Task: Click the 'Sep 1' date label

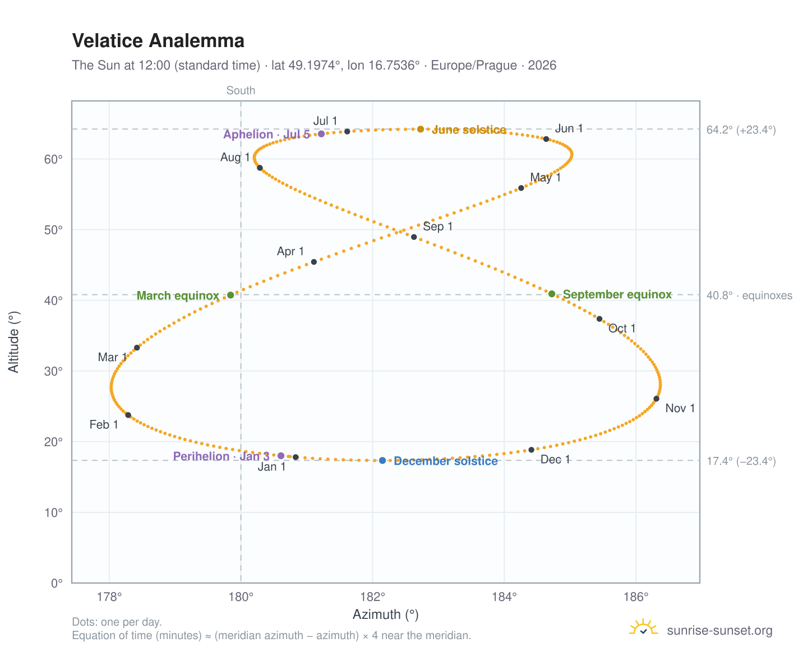Action: point(438,227)
